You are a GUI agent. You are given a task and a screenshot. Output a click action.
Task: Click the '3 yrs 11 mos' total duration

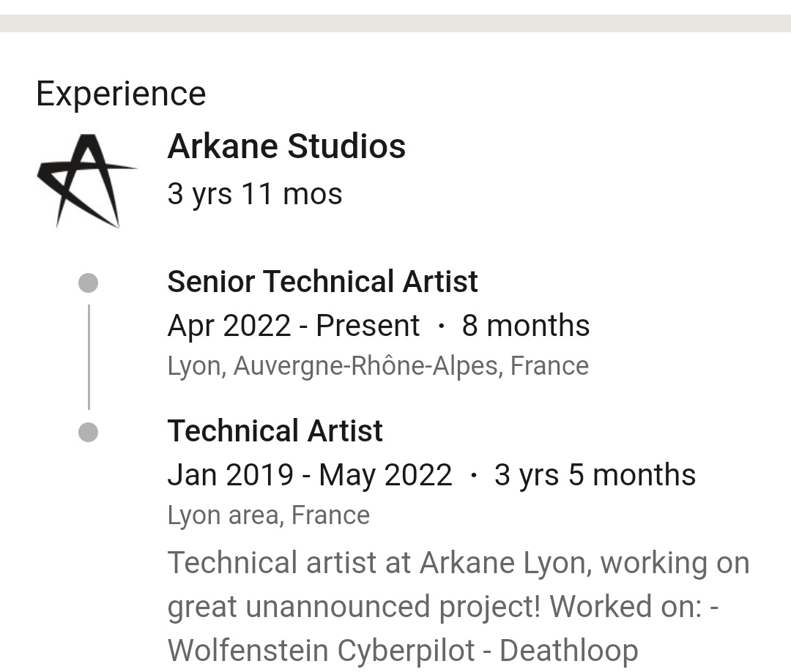[254, 194]
